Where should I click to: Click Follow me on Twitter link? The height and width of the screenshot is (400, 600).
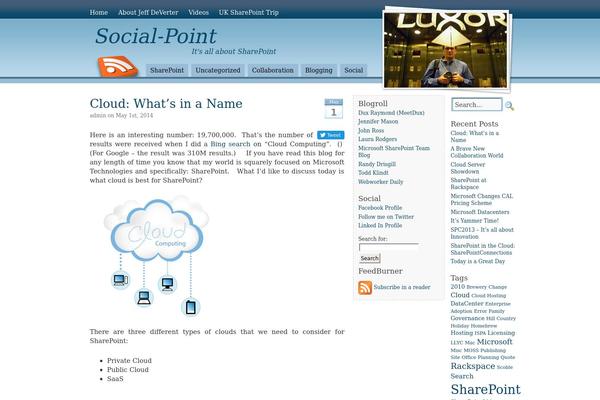[x=386, y=217]
